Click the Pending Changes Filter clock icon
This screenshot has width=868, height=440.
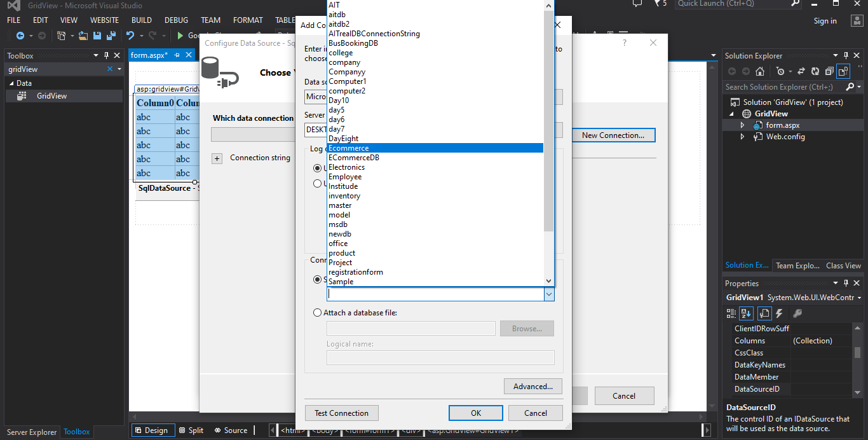(780, 71)
